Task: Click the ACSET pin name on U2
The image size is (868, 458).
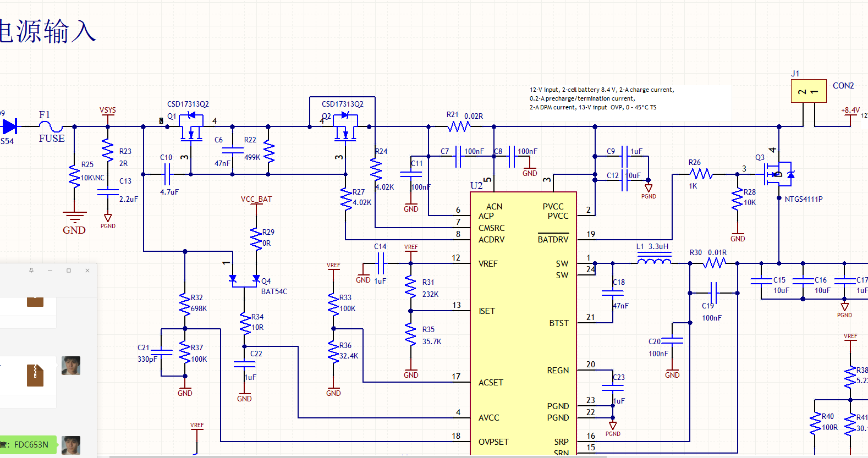Action: (491, 383)
